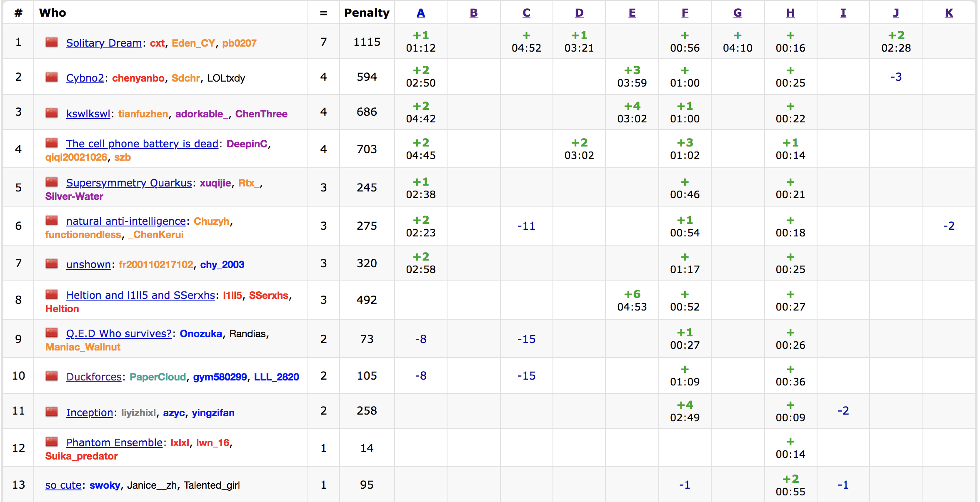Open user profile of chenyanbo

pos(138,78)
